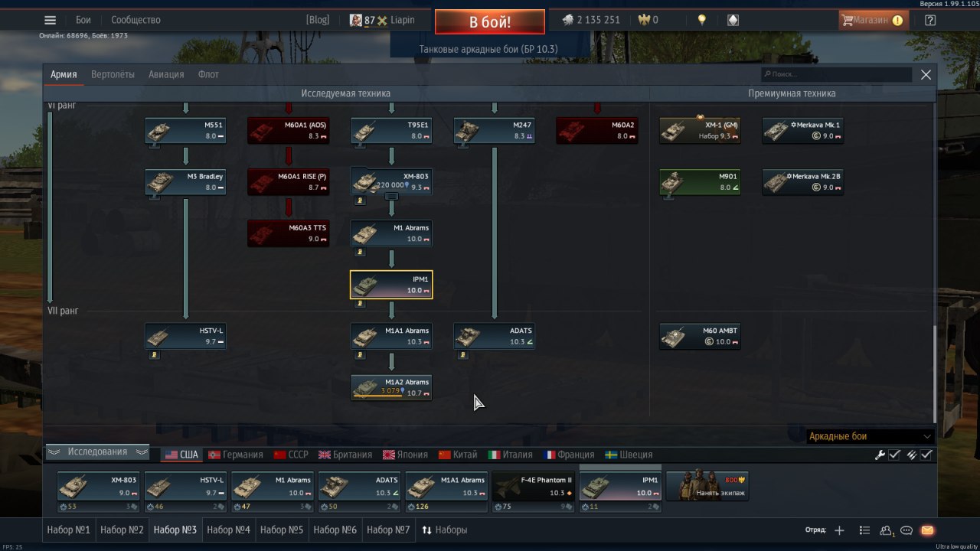Toggle auto-repair checkbox beside wrench icon

tap(894, 455)
